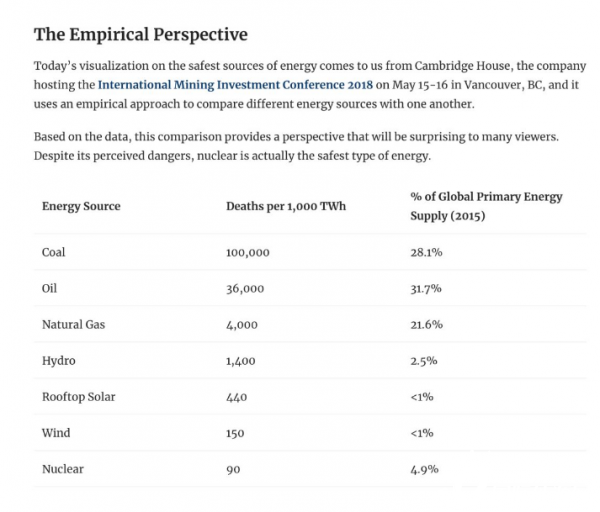
Task: Select the 4,000 deaths value for Natural Gas
Action: coord(242,325)
